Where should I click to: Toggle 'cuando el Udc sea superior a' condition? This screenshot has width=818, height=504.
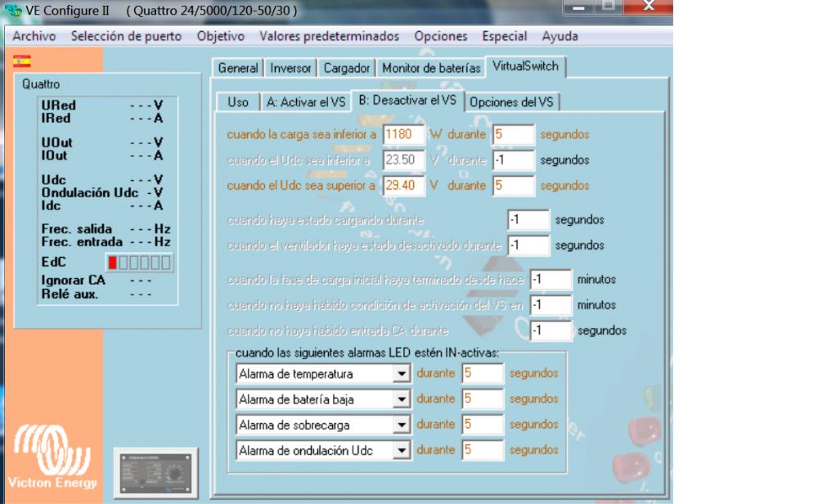(x=301, y=186)
